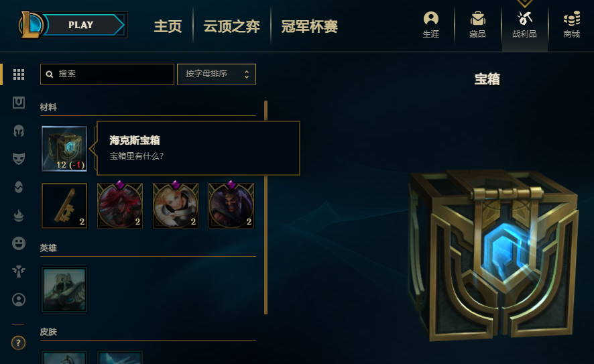
Task: Select the key fragment item thumbnail
Action: tap(64, 206)
